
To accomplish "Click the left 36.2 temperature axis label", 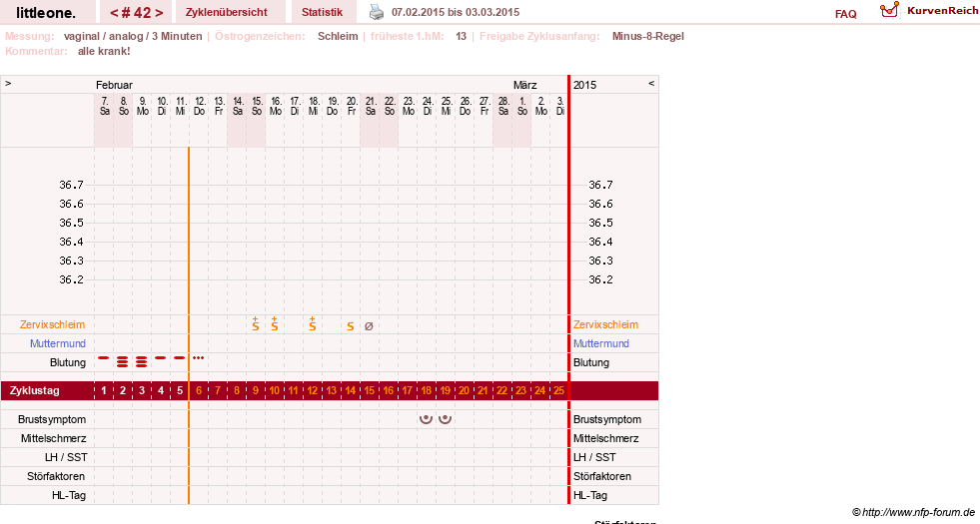I will (71, 279).
